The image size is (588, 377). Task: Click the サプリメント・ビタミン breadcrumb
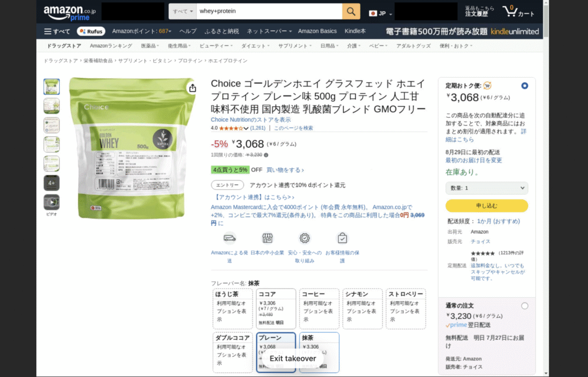tap(145, 60)
